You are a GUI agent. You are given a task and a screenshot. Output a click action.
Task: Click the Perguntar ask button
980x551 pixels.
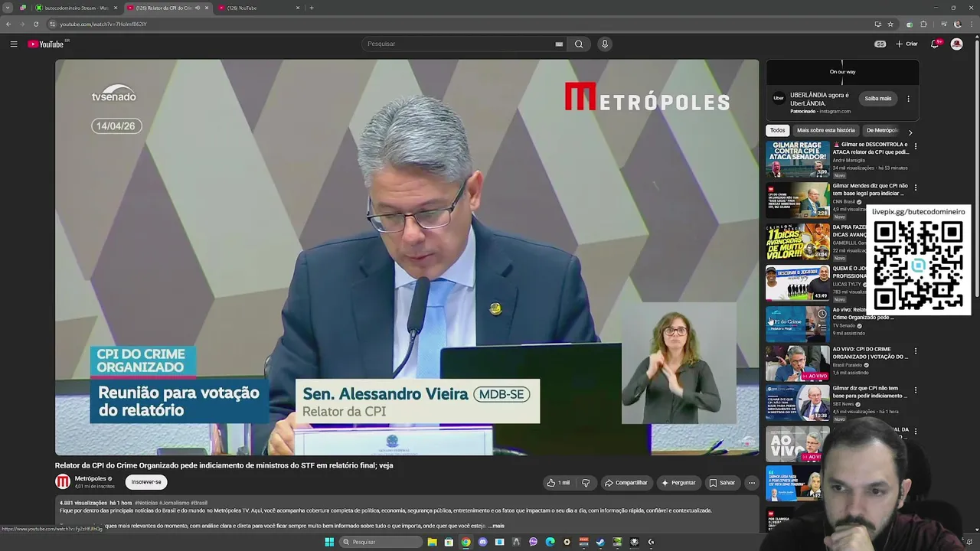click(678, 483)
